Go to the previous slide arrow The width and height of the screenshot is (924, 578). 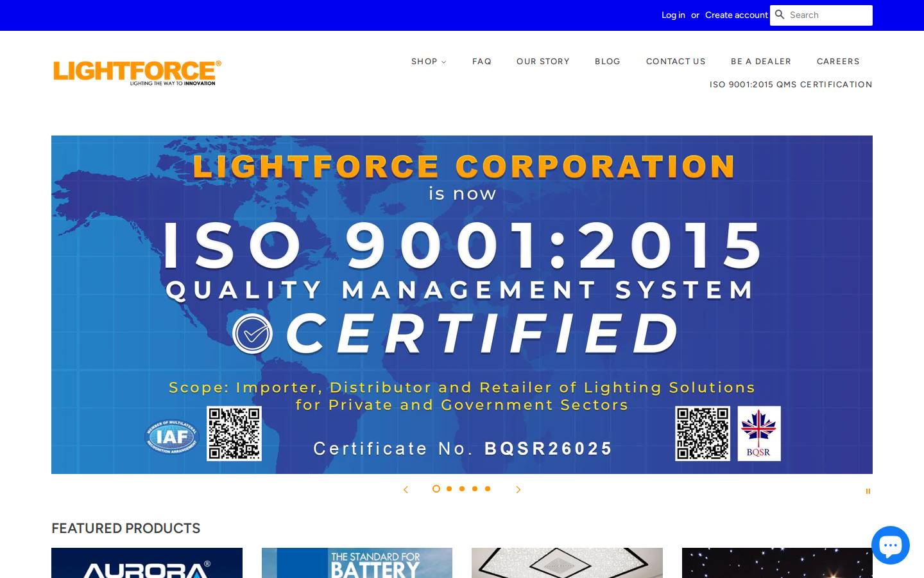[x=406, y=489]
